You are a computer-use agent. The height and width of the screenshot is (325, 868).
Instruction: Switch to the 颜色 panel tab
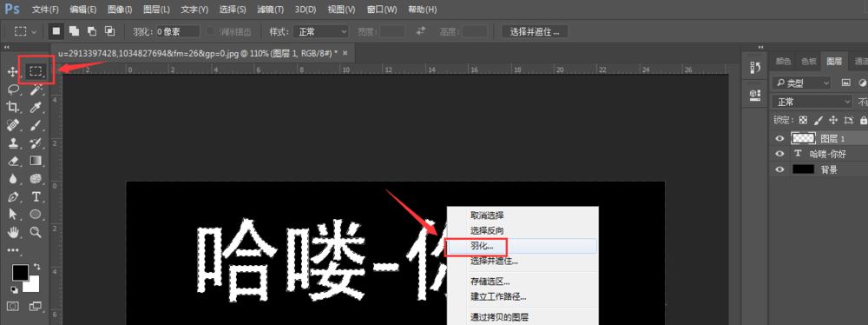[783, 61]
